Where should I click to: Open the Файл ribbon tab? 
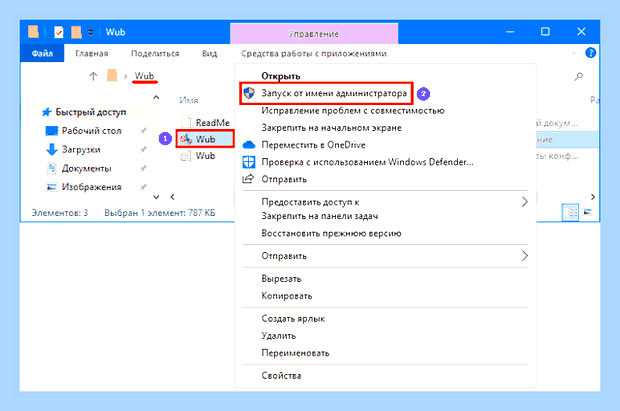(x=42, y=53)
